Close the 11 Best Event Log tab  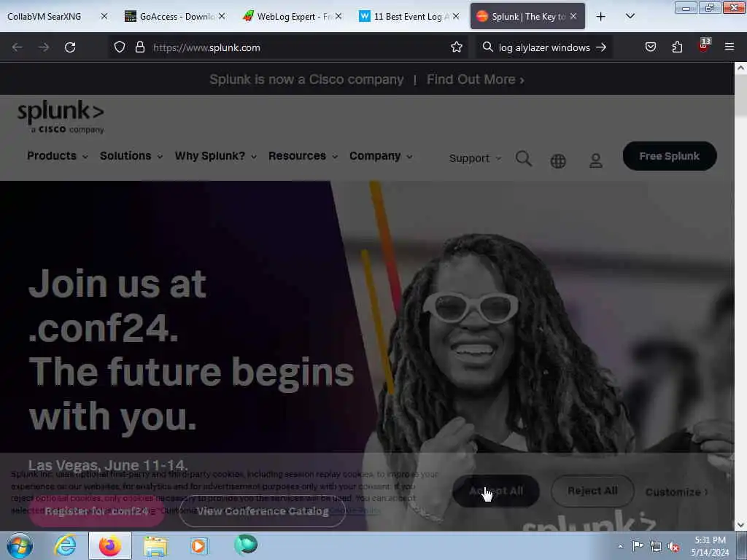coord(456,17)
